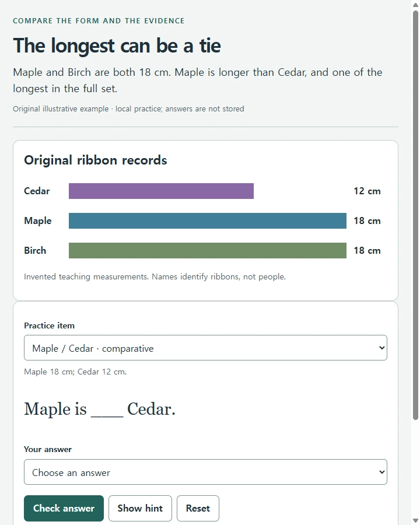Click the Invented teaching measurements note

[x=155, y=277]
